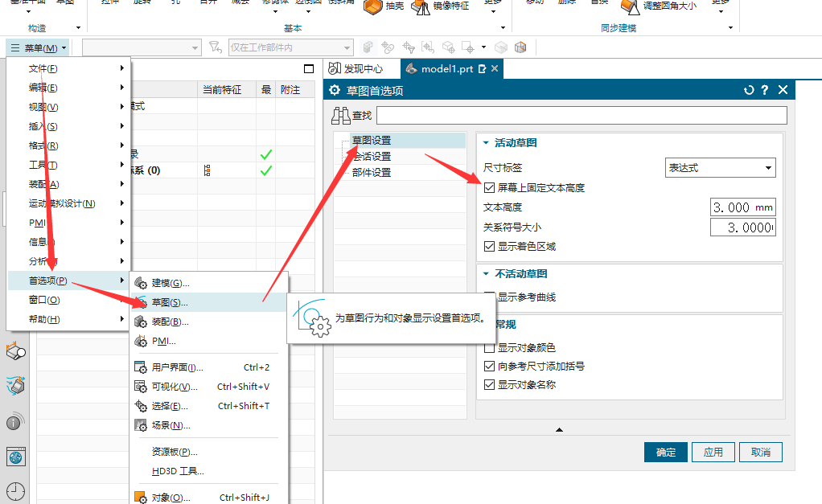Open the 尺寸标签 表达式 dropdown
The height and width of the screenshot is (504, 822).
tap(720, 168)
